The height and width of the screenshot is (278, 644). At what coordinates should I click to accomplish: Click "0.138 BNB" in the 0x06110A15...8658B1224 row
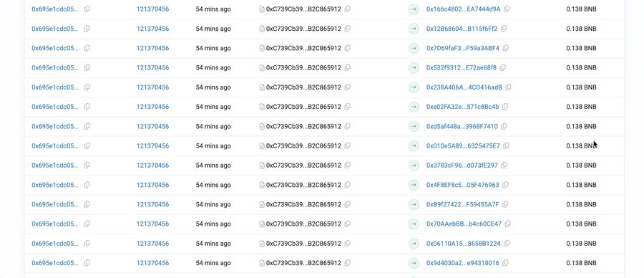pos(581,244)
